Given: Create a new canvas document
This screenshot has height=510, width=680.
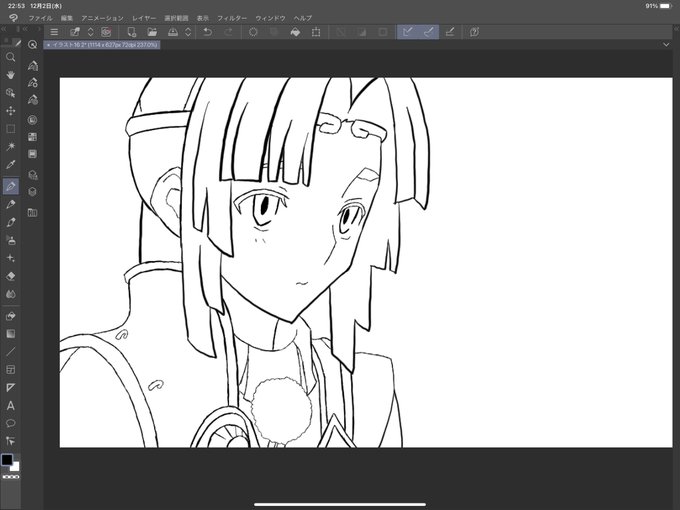Looking at the screenshot, I should pyautogui.click(x=131, y=32).
